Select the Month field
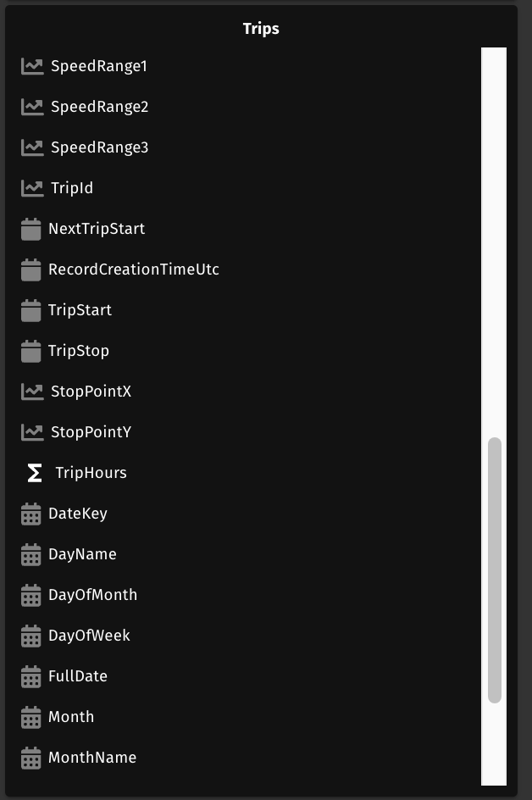The image size is (532, 800). [x=71, y=717]
